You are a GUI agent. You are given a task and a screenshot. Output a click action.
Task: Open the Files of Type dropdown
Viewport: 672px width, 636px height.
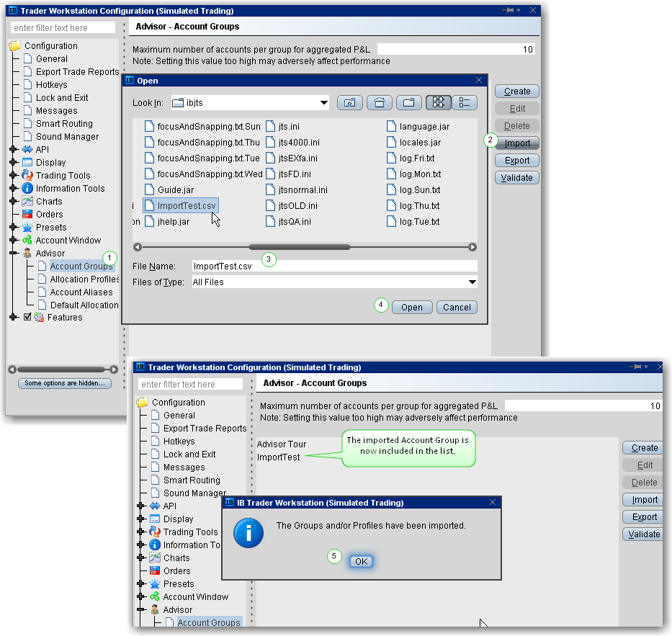click(x=472, y=282)
